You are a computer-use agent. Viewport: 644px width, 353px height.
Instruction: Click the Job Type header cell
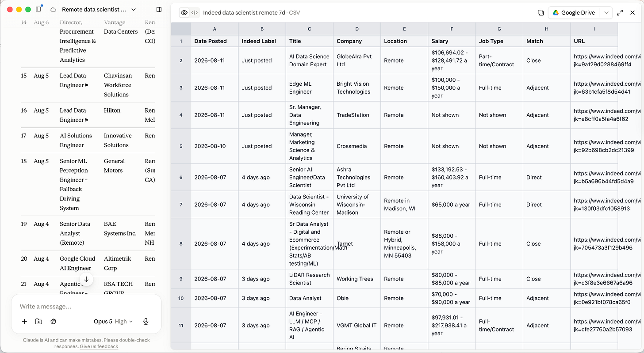499,41
